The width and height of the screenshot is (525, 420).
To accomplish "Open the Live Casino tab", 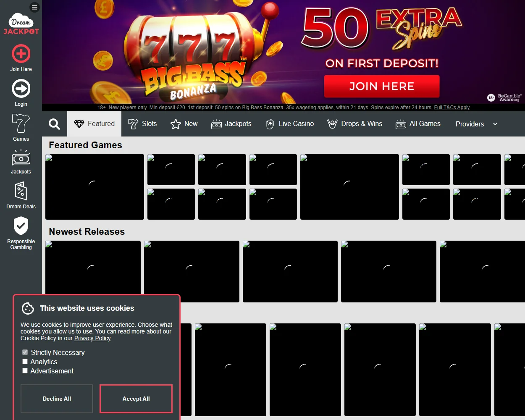I will click(x=289, y=123).
